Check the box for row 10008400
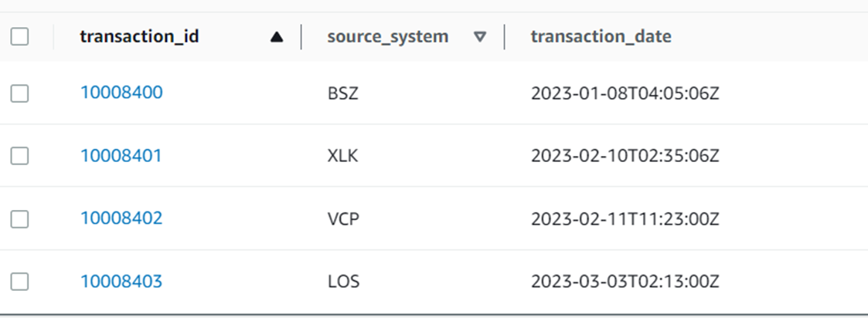 [20, 93]
